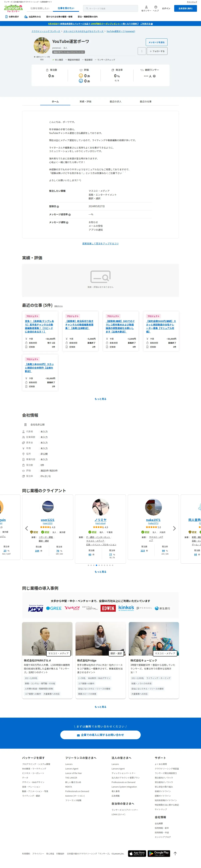Open スモールビジネスの立ち上げならランサーズ breadcrumb
Image resolution: width=201 pixels, height=868 pixels.
[83, 31]
